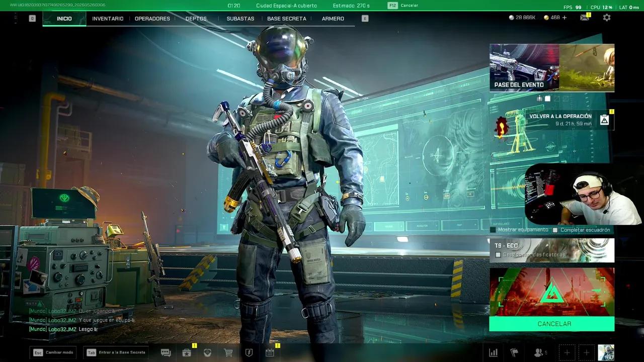Open the Pase del Evento banner

pyautogui.click(x=552, y=68)
